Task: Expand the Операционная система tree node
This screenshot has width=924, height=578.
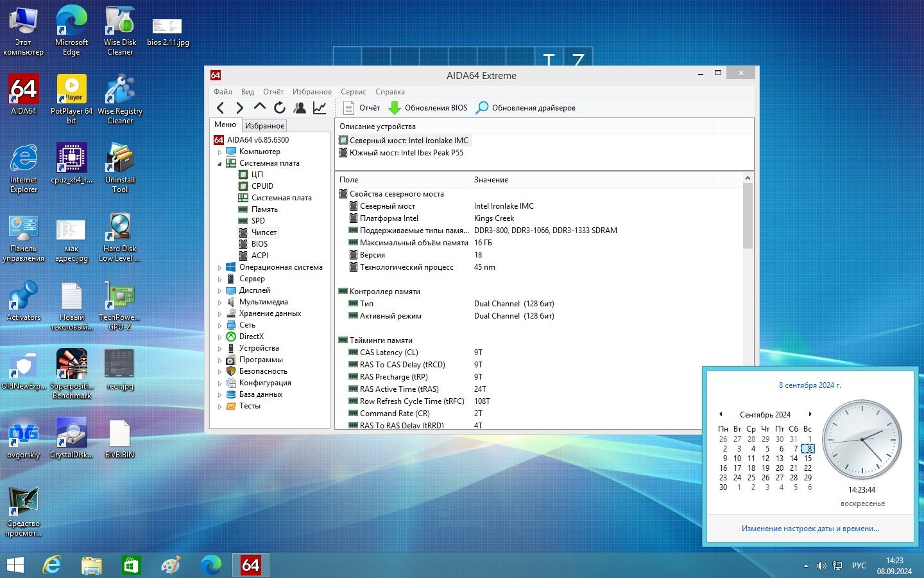Action: [x=219, y=268]
